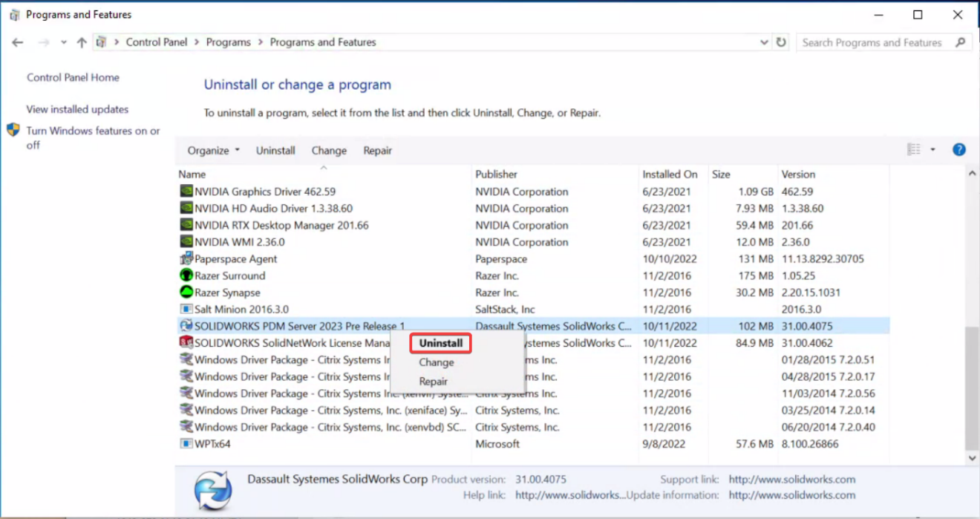Click the "1.09 GB" size cell
980x519 pixels.
[754, 192]
